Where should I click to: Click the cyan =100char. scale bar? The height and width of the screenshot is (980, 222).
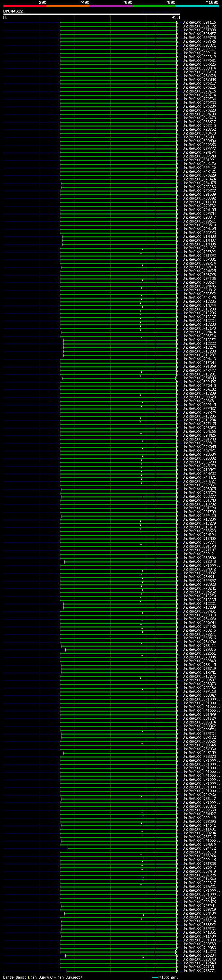(155, 977)
